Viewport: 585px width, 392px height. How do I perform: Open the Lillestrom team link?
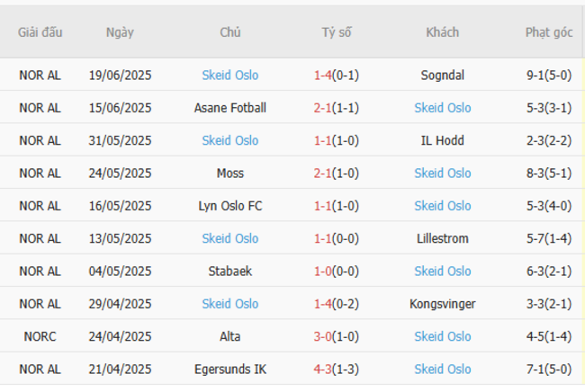[x=442, y=238]
